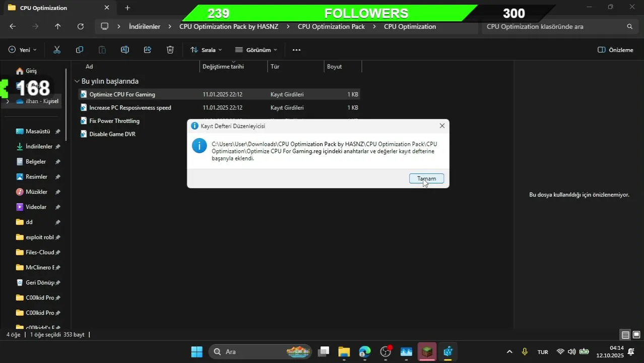This screenshot has width=644, height=363.
Task: Go up one folder level
Action: (57, 26)
